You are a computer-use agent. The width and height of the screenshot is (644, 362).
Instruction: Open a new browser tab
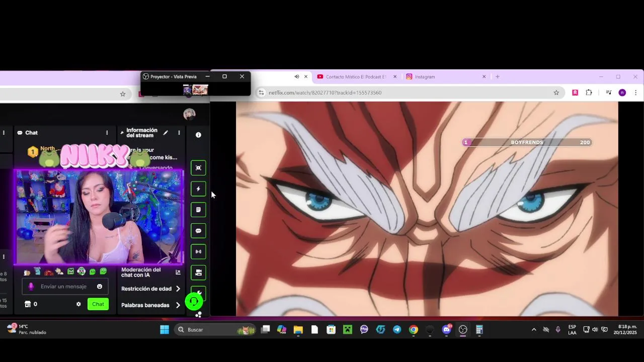tap(498, 77)
